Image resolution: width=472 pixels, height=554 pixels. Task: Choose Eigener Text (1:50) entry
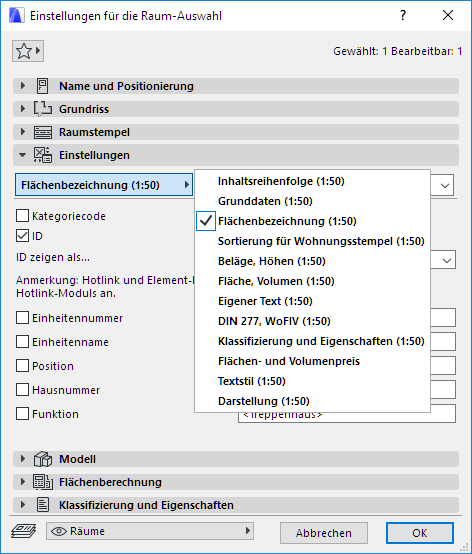click(x=312, y=301)
